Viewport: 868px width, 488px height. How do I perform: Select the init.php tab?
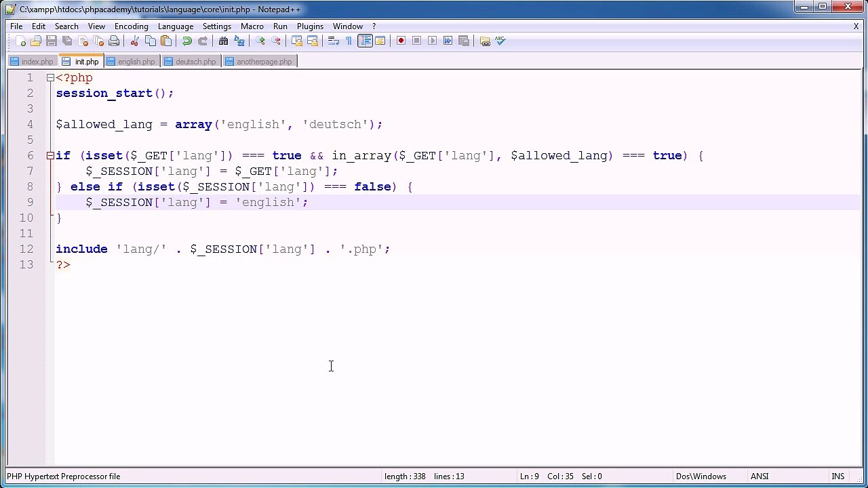pyautogui.click(x=81, y=61)
